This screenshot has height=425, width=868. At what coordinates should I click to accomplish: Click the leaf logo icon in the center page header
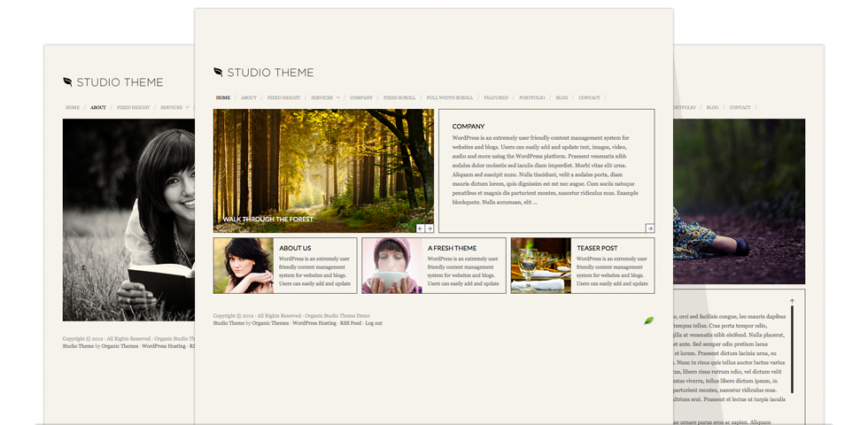point(218,72)
